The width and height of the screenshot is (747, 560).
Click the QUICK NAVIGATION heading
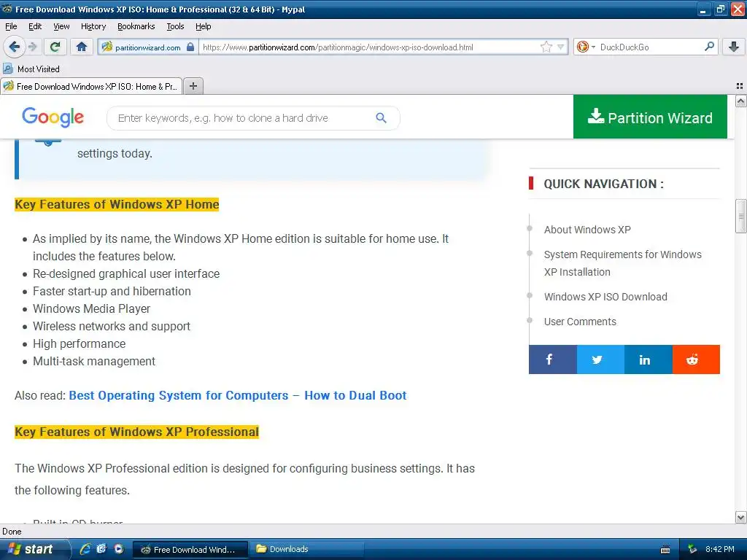pyautogui.click(x=603, y=184)
